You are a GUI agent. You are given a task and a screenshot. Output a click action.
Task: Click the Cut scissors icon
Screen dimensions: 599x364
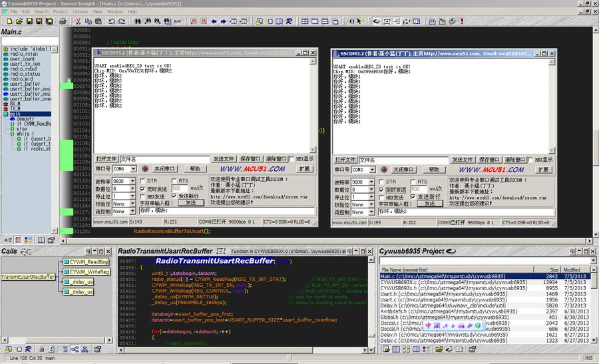pos(78,21)
